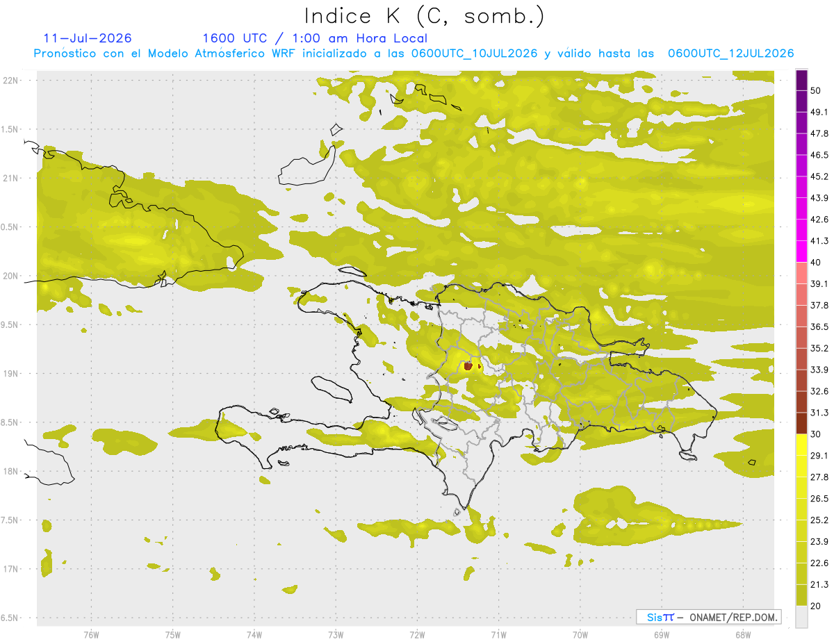Click legend value "50"
Viewport: 834px width, 644px height.
816,90
